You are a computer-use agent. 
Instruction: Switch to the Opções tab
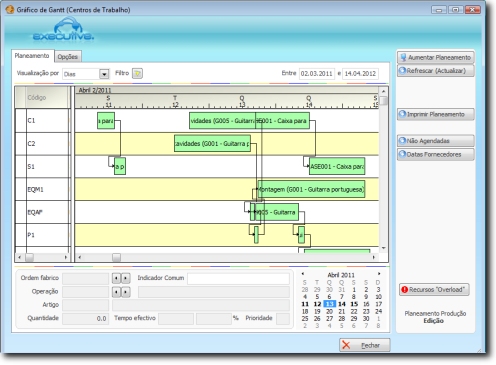coord(68,57)
